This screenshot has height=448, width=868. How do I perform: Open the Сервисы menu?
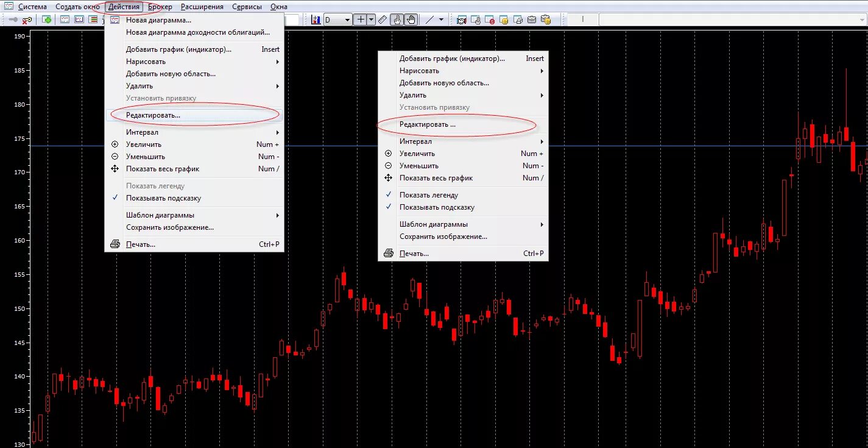(x=247, y=7)
